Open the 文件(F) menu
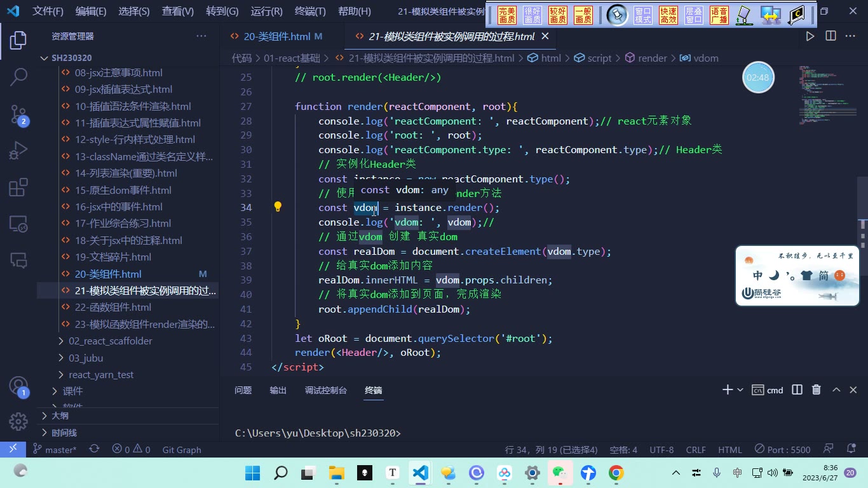 pyautogui.click(x=48, y=11)
